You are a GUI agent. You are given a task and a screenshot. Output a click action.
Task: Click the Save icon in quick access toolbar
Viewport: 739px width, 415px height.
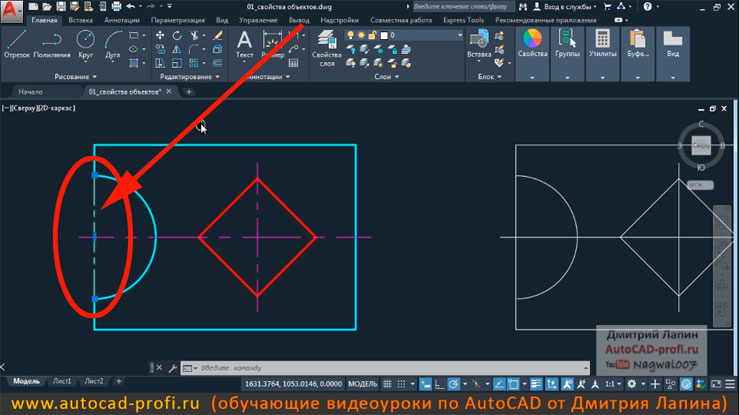tap(61, 7)
